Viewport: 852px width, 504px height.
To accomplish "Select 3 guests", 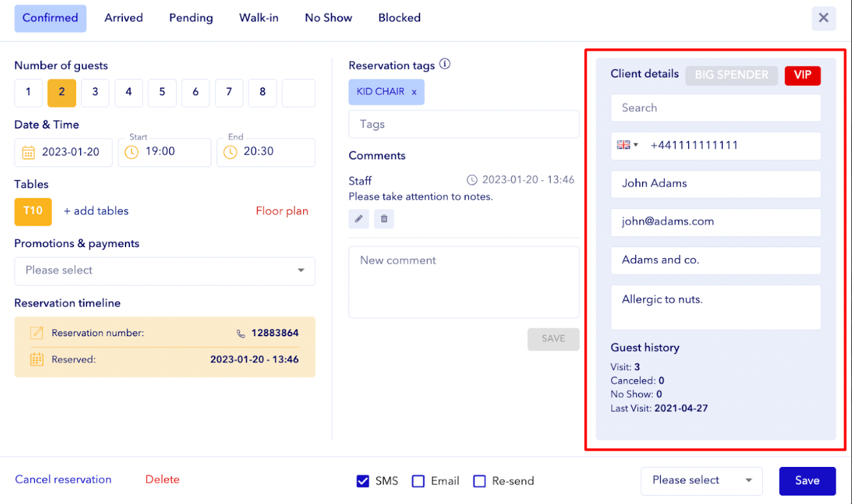I will tap(95, 93).
